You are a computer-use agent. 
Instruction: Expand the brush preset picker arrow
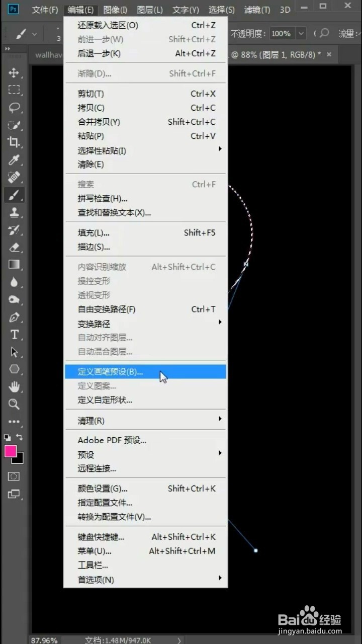[34, 34]
